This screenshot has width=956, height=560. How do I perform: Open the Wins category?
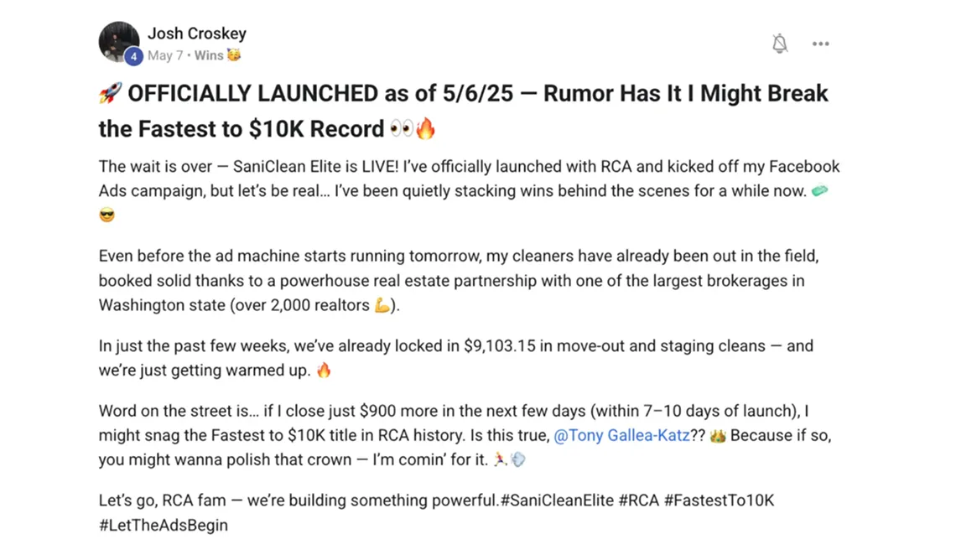209,55
